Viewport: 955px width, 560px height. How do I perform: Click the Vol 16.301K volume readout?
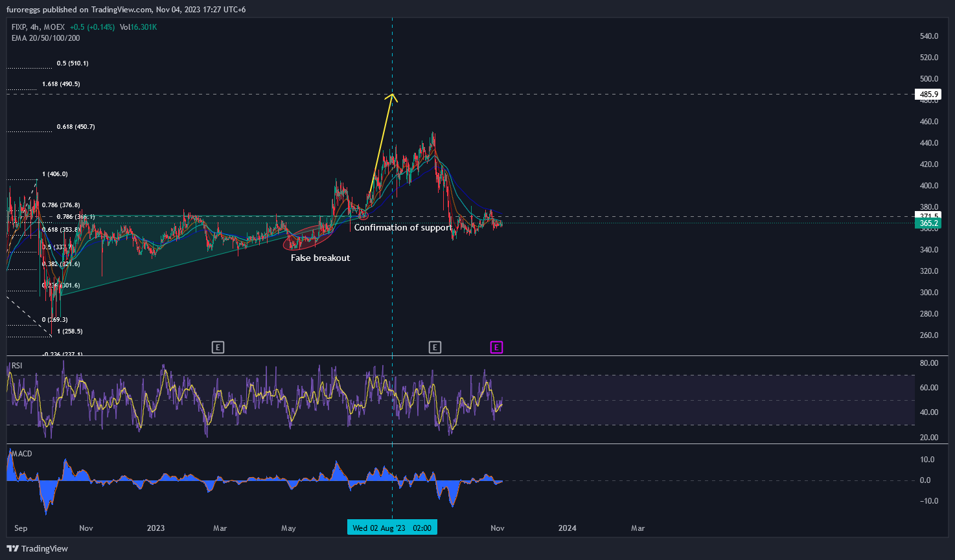pyautogui.click(x=138, y=27)
